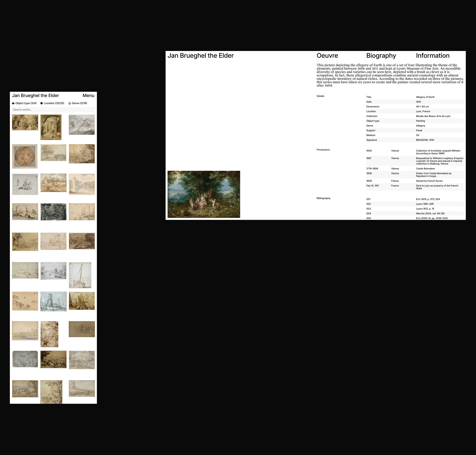
Task: Expand the Object type (3/4) filter
Action: (26, 103)
